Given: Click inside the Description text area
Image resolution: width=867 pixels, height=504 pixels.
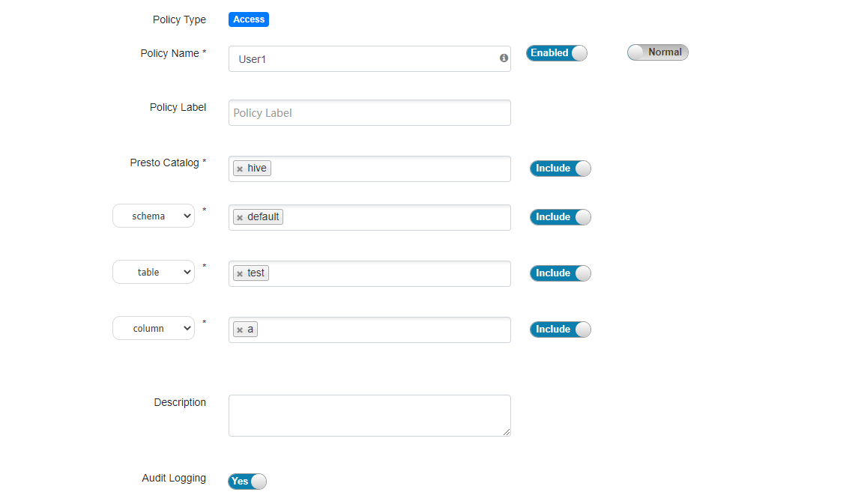Looking at the screenshot, I should [369, 415].
